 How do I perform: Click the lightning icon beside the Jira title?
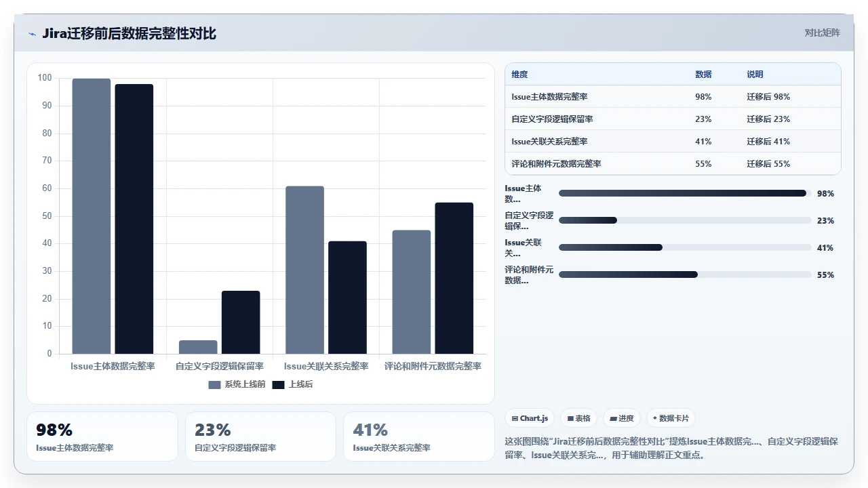[x=32, y=34]
